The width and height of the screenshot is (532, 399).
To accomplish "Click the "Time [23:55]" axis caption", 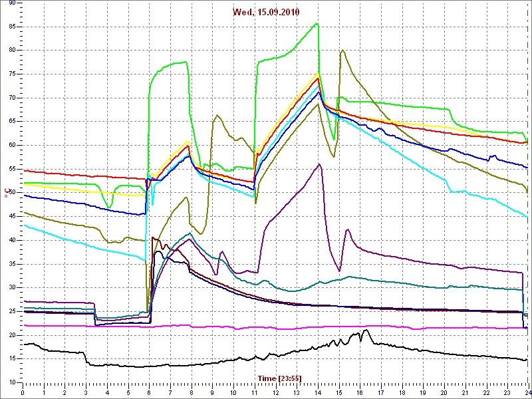I will 279,378.
